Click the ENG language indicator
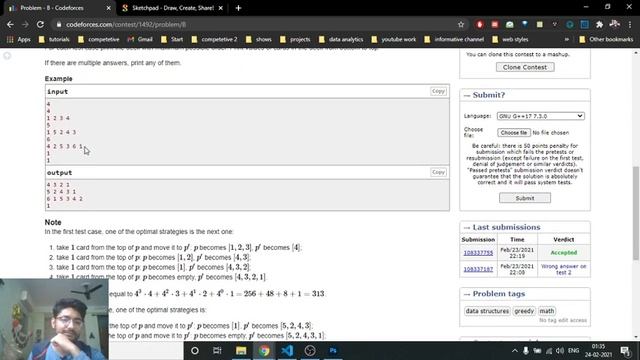640x360 pixels. click(x=573, y=351)
